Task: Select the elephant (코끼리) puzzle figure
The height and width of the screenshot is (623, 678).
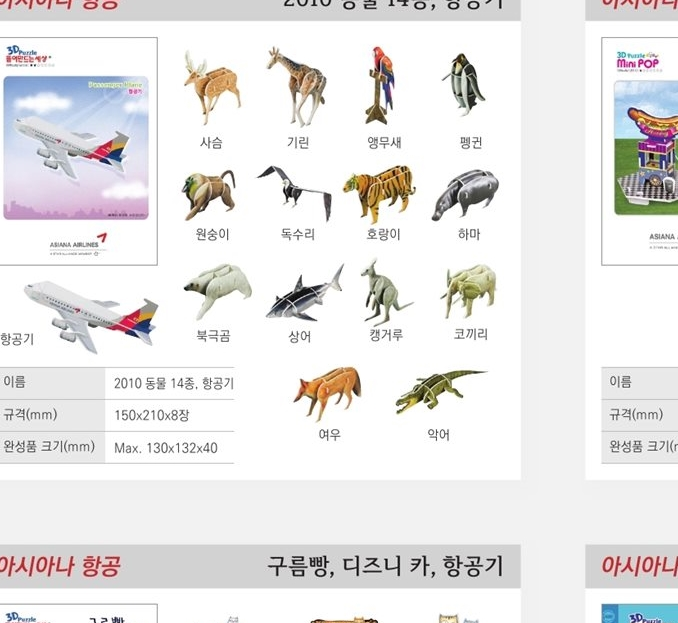Action: click(x=469, y=292)
